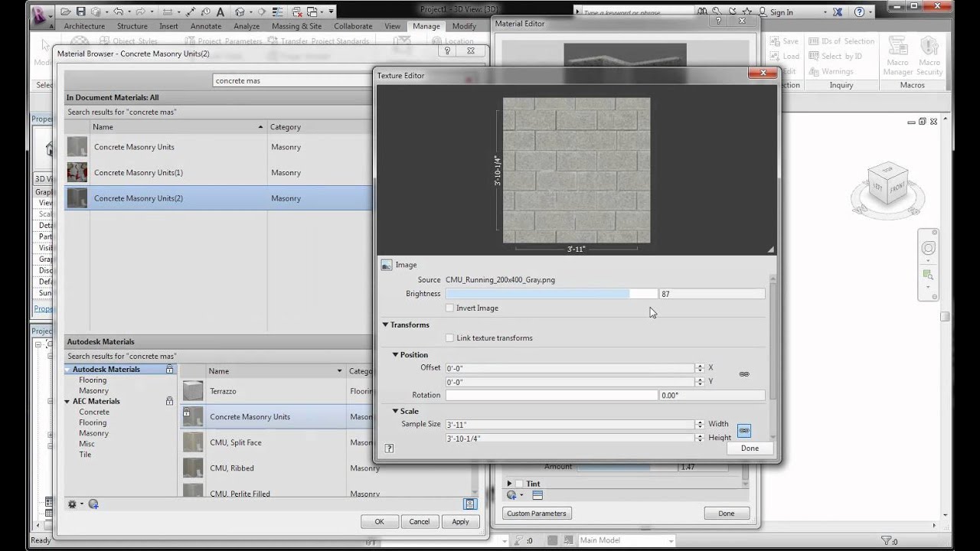Image resolution: width=980 pixels, height=551 pixels.
Task: Click Apply in the Material Browser
Action: point(460,521)
